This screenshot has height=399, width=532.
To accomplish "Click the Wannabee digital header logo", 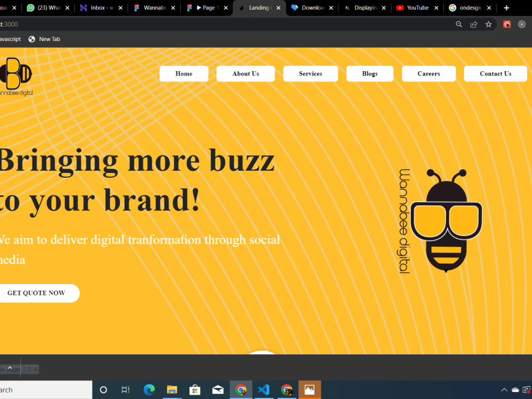I will pos(16,77).
